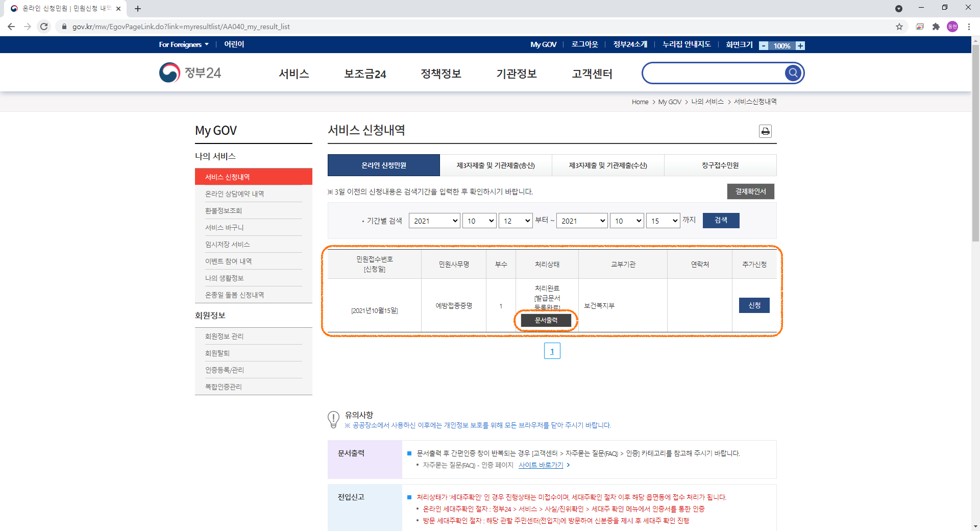Viewport: 980px width, 531px height.
Task: Select the start year dropdown
Action: [434, 221]
